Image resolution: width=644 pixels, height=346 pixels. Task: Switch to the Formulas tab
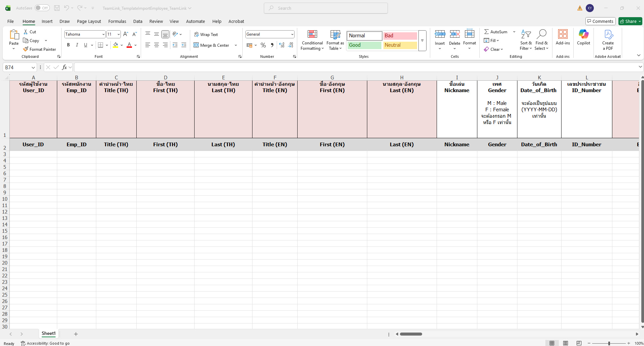[117, 21]
